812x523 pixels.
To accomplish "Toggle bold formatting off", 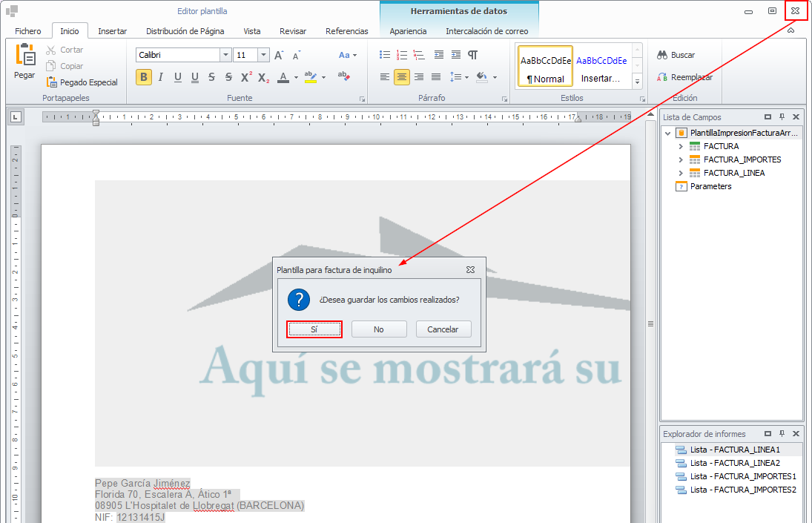I will [x=144, y=77].
